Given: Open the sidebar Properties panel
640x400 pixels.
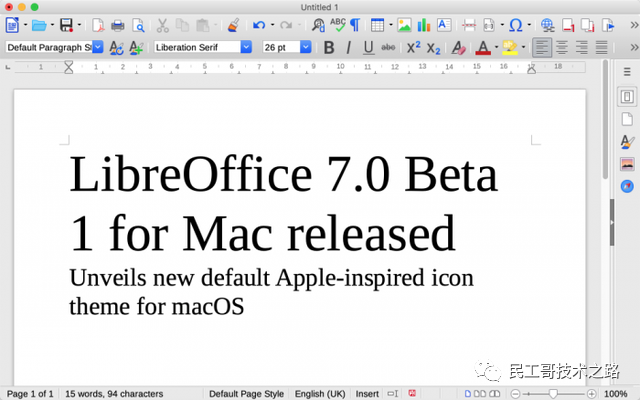Looking at the screenshot, I should tap(627, 97).
